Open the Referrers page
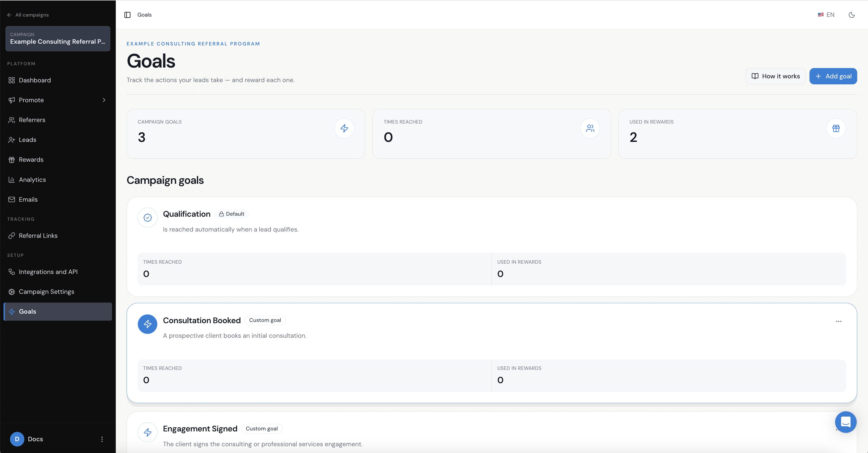This screenshot has height=453, width=868. click(58, 120)
